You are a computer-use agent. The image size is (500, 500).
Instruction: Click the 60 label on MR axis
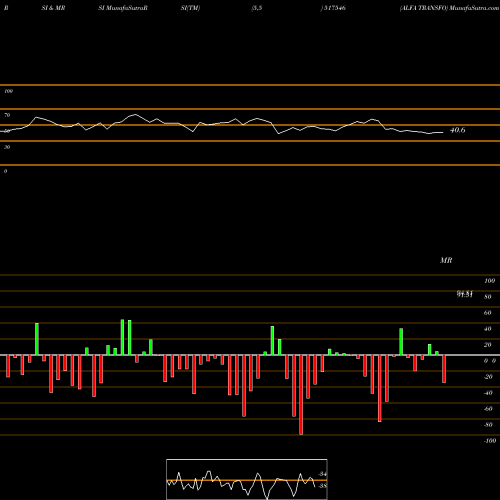488,313
